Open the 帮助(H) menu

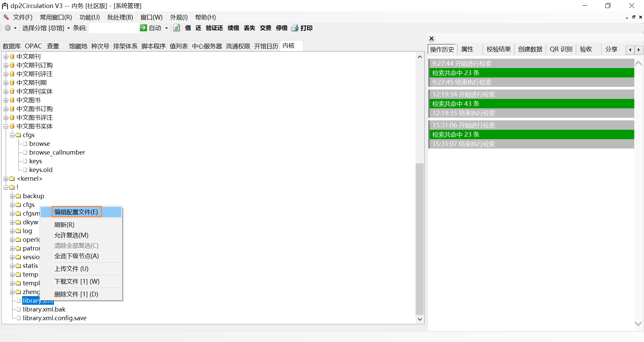[x=205, y=17]
